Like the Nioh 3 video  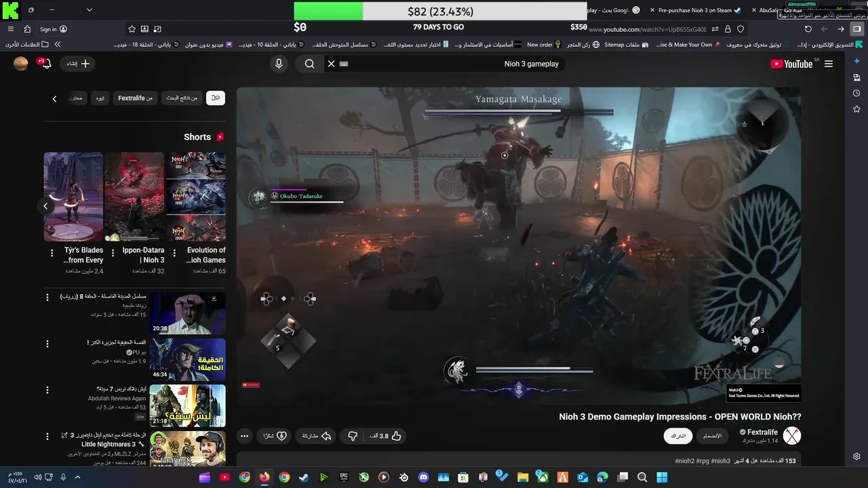[x=386, y=436]
